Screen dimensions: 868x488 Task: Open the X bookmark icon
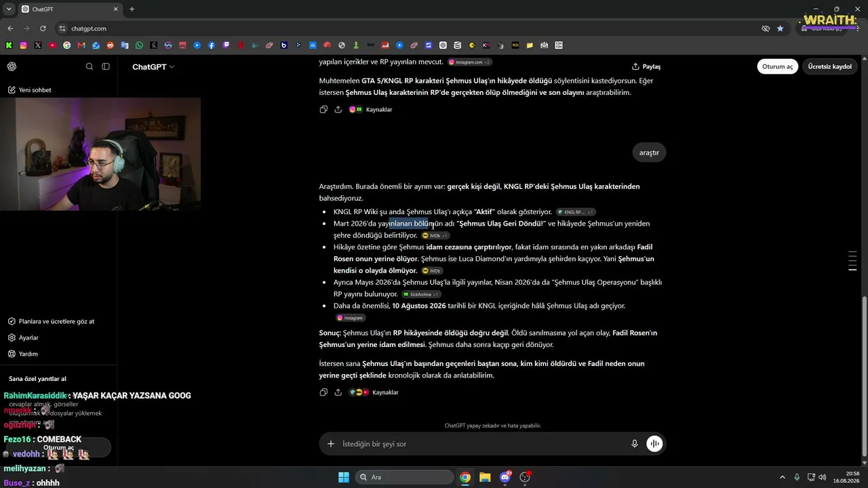[x=38, y=45]
